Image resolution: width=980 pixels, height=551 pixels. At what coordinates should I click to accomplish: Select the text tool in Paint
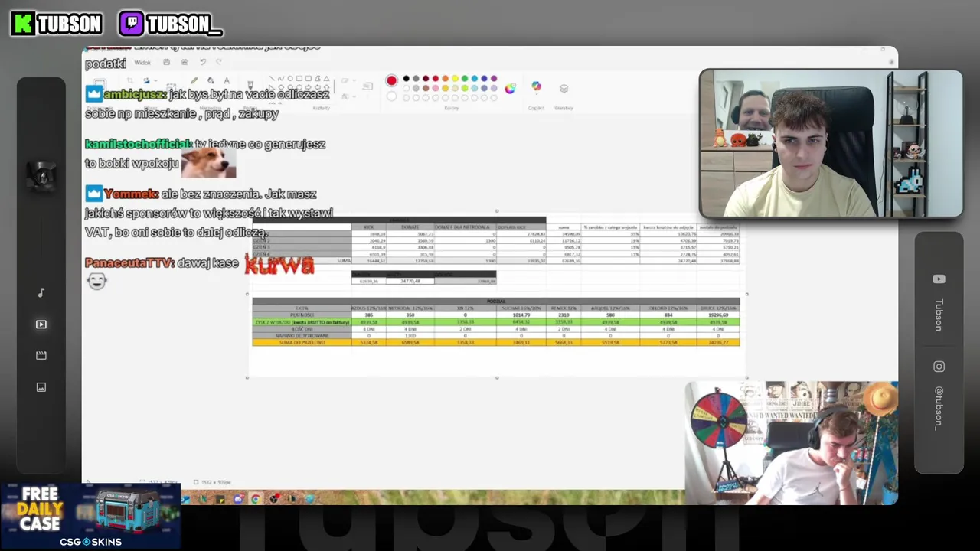point(227,80)
